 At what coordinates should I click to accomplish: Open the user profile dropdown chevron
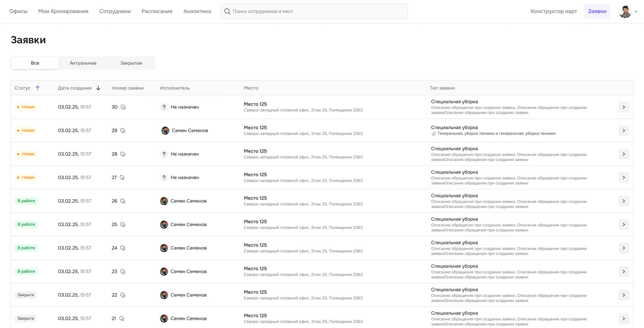[x=636, y=11]
